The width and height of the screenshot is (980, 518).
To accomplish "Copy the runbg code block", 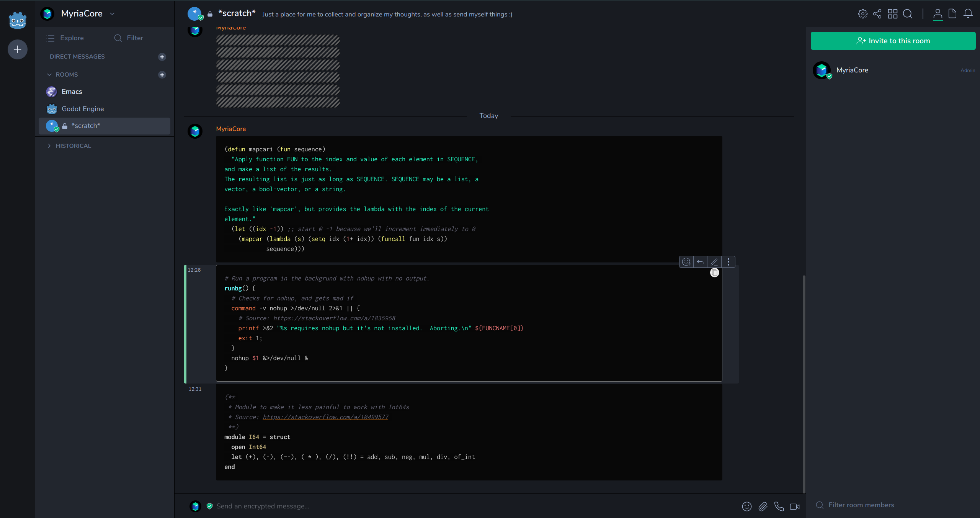I will tap(714, 272).
